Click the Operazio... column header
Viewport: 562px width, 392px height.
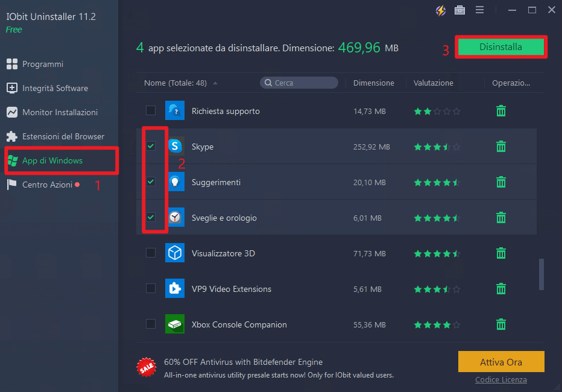(511, 83)
